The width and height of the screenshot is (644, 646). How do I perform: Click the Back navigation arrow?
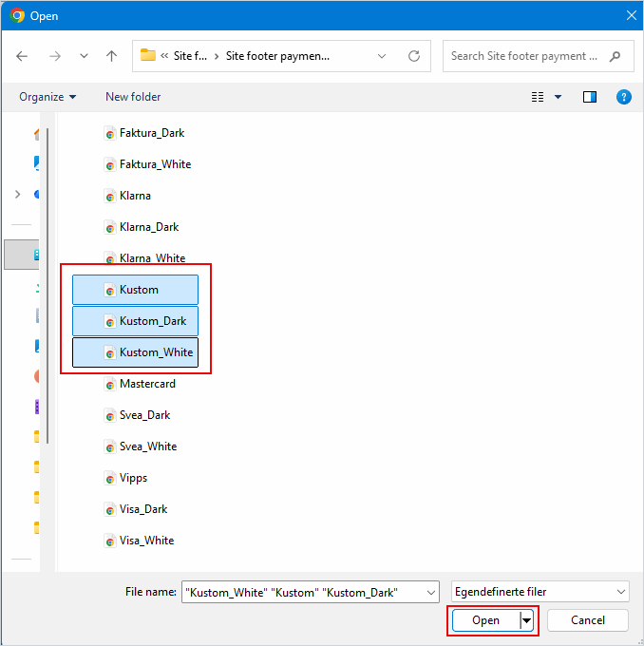[23, 56]
